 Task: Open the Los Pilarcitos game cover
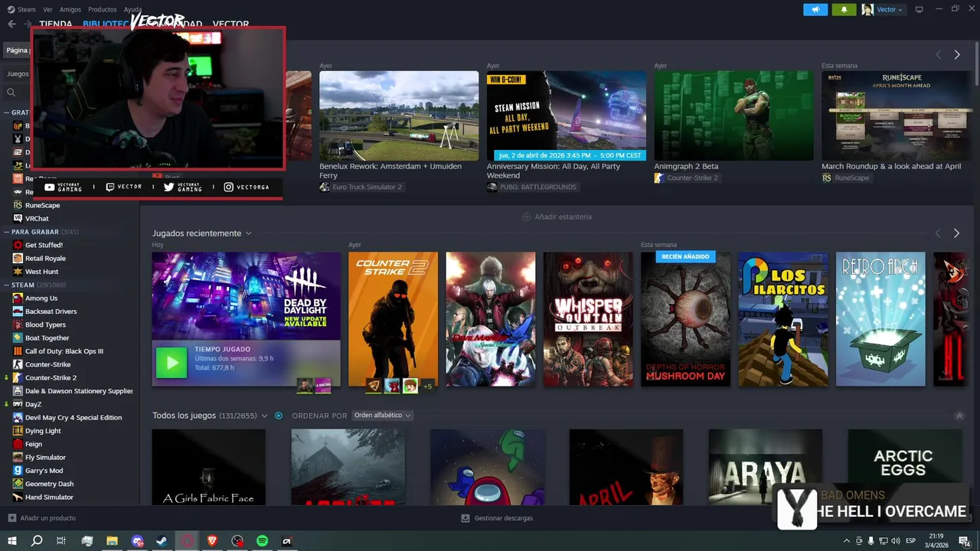click(783, 319)
